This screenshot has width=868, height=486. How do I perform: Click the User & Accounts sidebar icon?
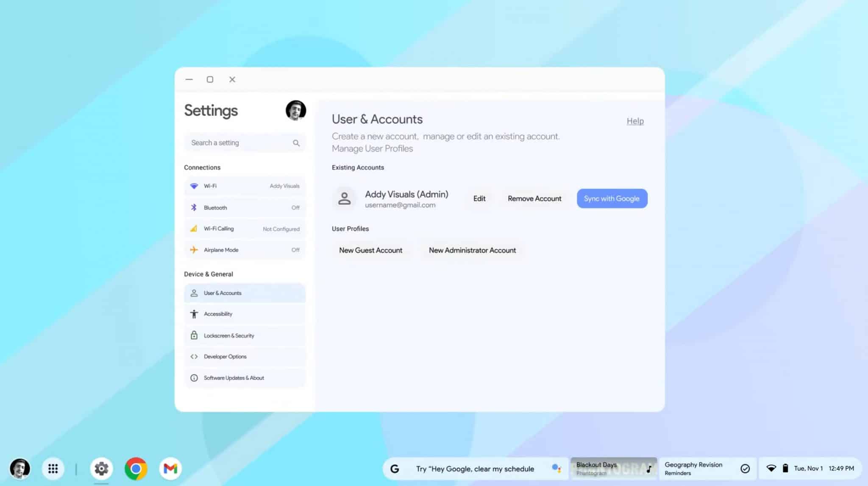coord(194,293)
